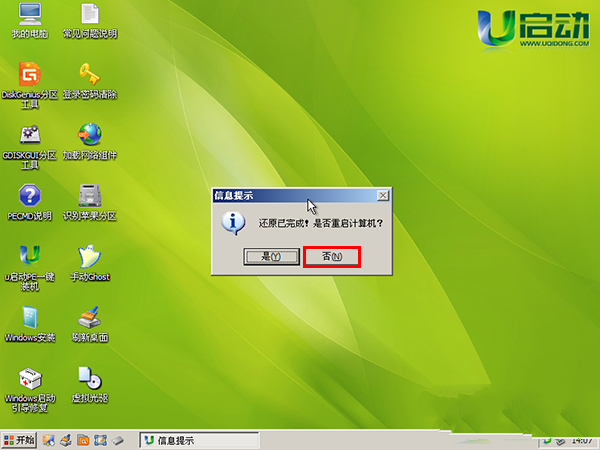
Task: Open the 登录密码清除 key icon
Action: click(90, 75)
